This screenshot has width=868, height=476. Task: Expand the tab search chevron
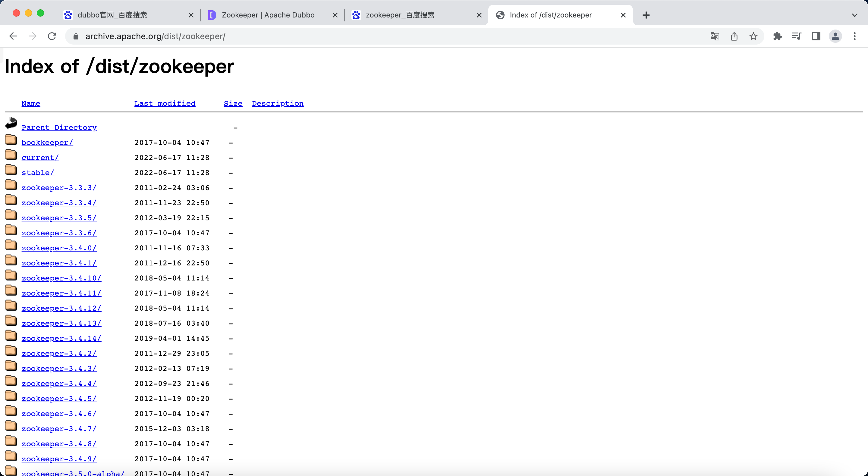854,15
